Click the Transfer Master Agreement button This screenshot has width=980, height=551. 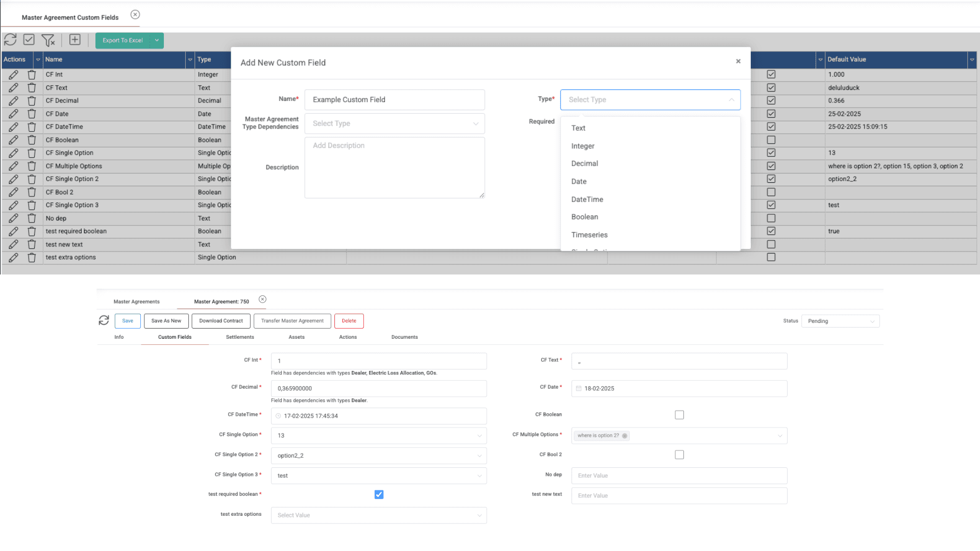click(292, 321)
